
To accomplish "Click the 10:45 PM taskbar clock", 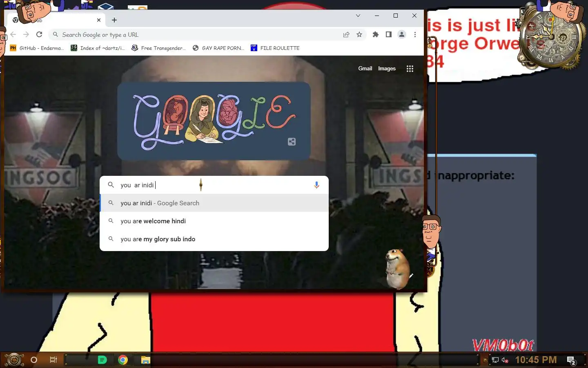I will 536,360.
